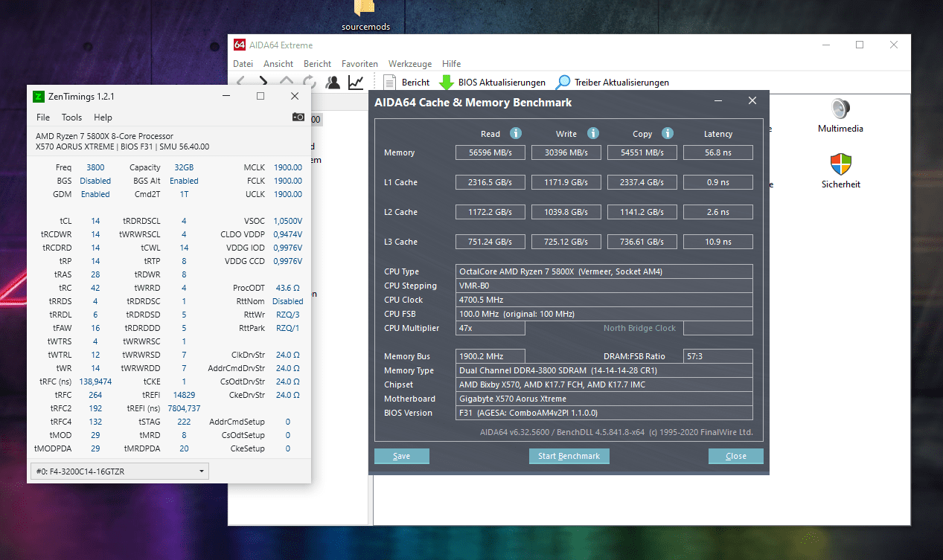943x560 pixels.
Task: Maximize the ZenTimings window
Action: pyautogui.click(x=260, y=96)
